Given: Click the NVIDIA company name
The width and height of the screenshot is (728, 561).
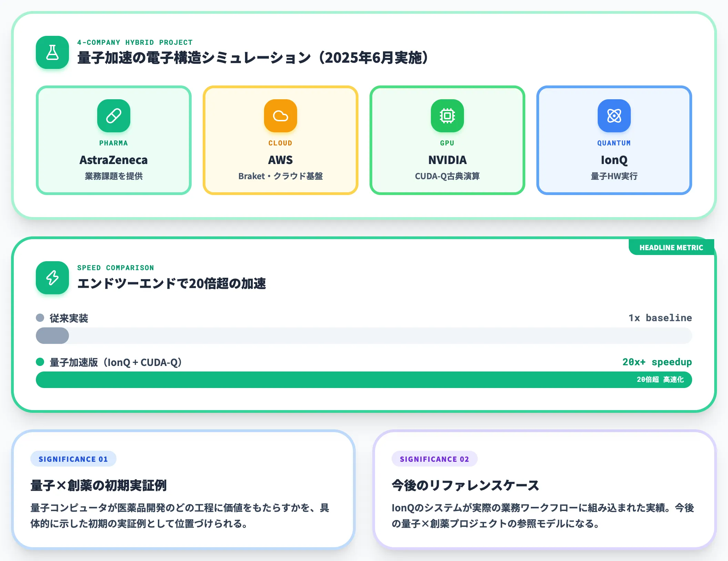Looking at the screenshot, I should click(x=447, y=160).
